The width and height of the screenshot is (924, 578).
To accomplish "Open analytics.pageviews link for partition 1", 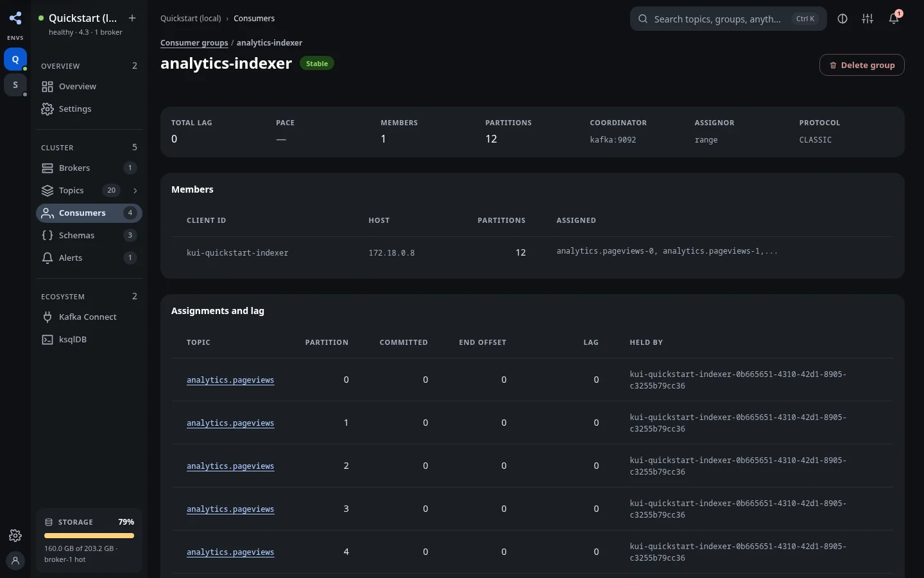I will tap(230, 423).
